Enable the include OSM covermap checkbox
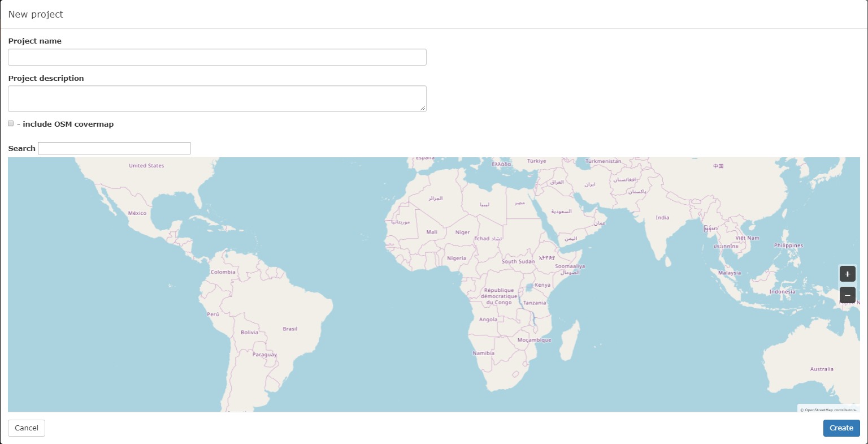The image size is (868, 444). click(11, 123)
